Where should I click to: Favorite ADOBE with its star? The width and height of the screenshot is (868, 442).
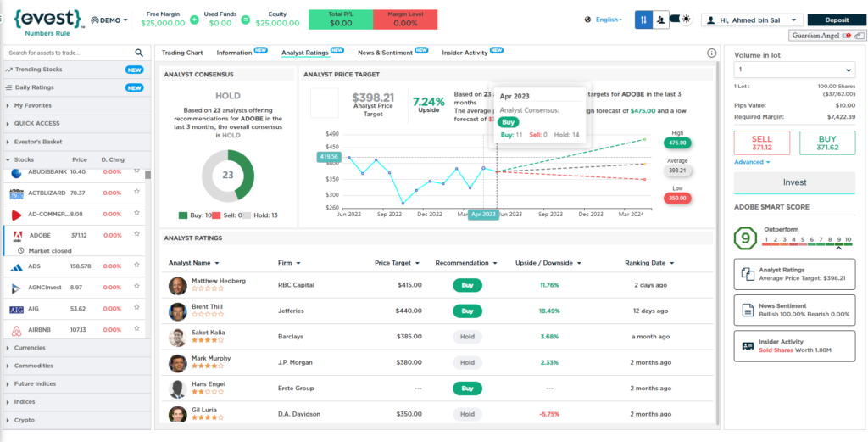pyautogui.click(x=136, y=234)
